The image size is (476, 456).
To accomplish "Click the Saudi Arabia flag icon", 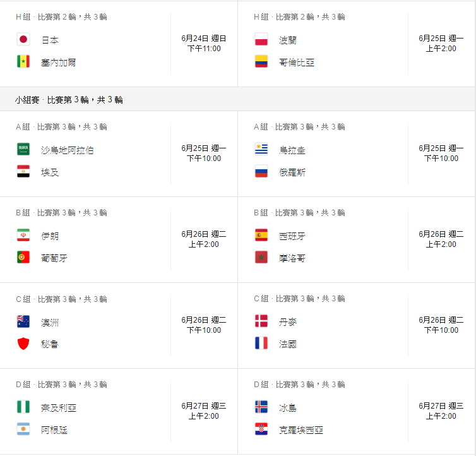I will tap(23, 150).
